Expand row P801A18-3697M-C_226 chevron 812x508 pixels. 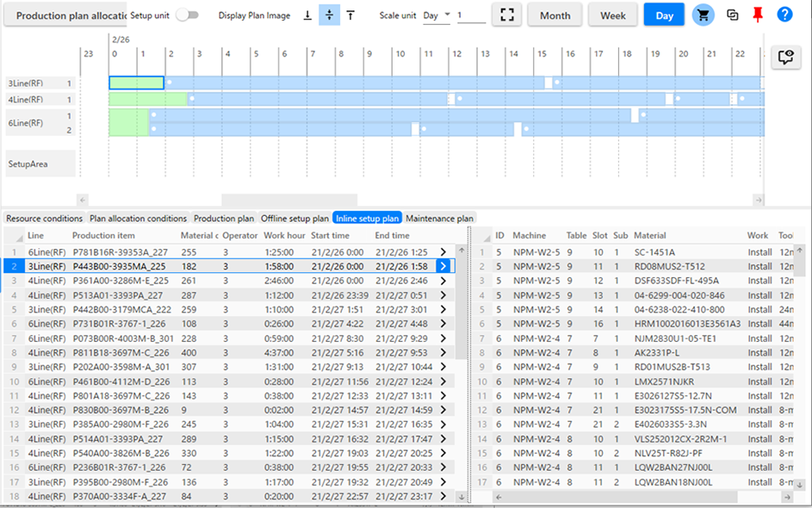click(443, 395)
